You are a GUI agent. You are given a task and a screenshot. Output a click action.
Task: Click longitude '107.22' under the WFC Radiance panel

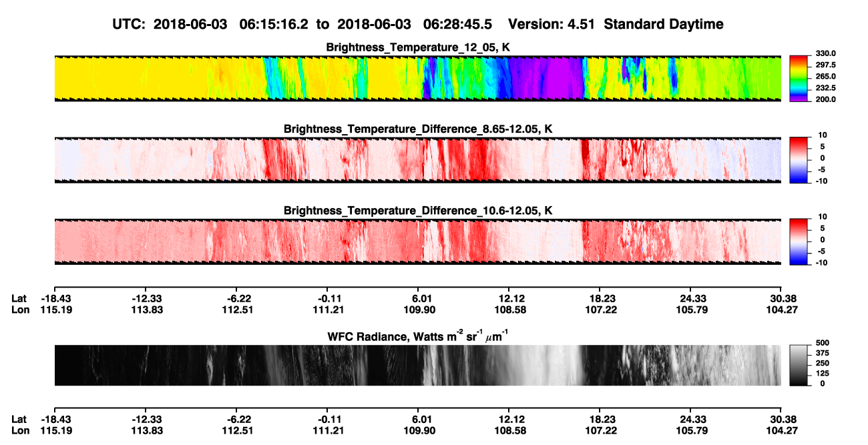click(x=600, y=431)
